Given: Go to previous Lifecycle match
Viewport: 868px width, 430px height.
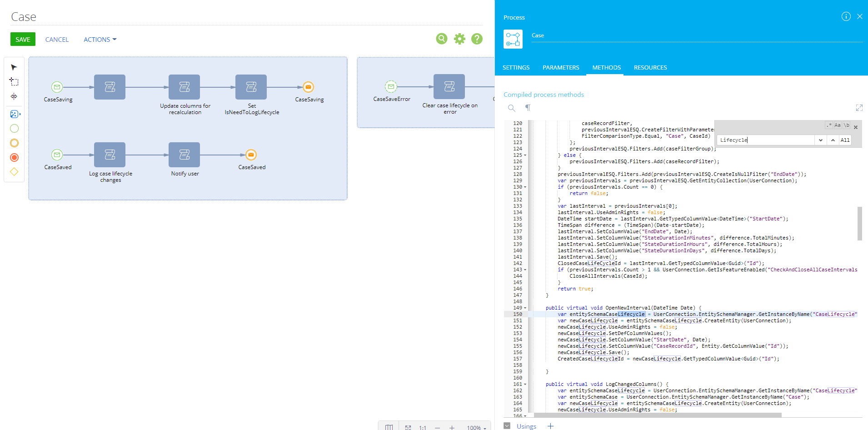Looking at the screenshot, I should click(x=833, y=140).
